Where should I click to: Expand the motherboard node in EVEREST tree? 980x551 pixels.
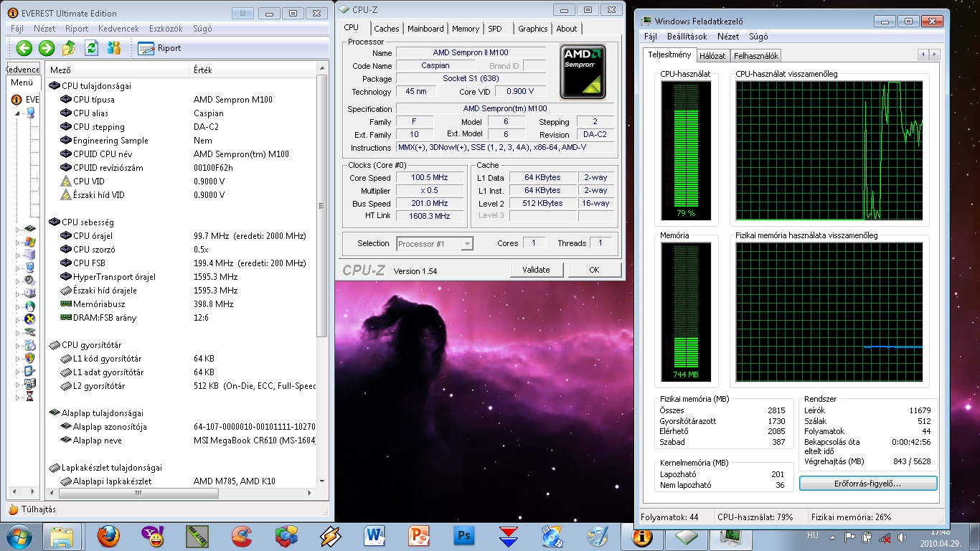coord(18,229)
